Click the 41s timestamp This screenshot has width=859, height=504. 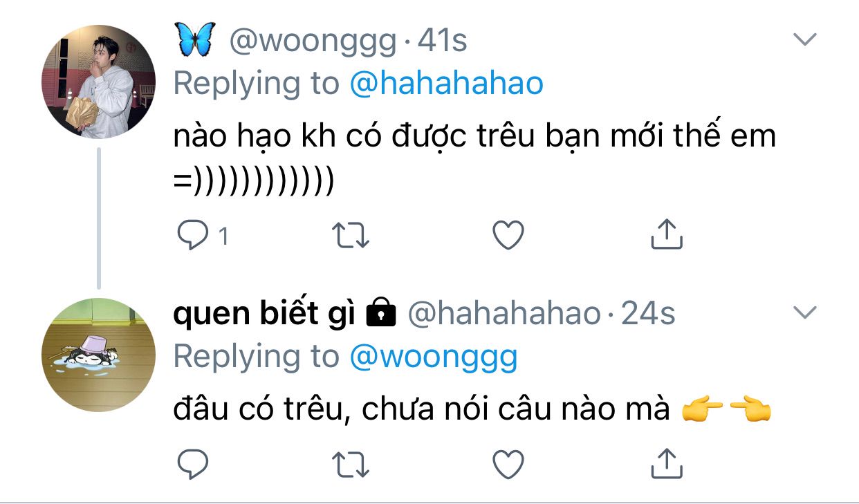443,41
